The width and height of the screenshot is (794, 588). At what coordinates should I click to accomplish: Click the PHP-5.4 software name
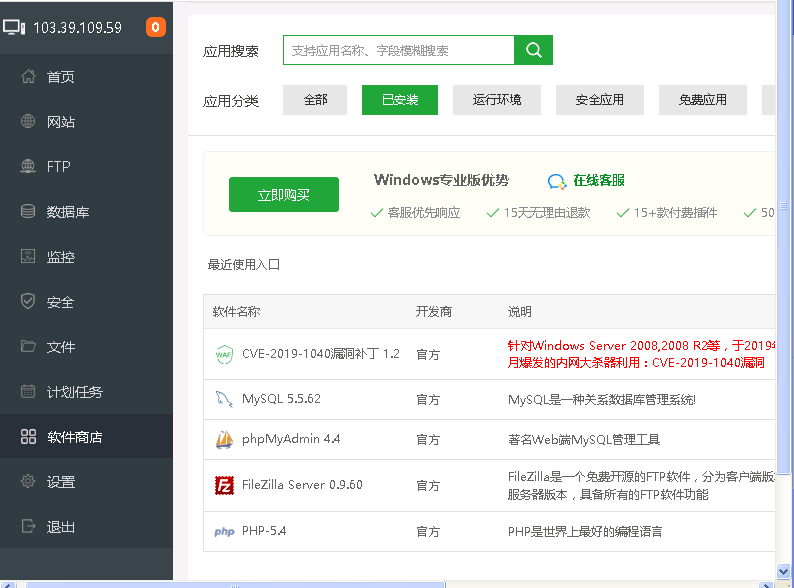point(264,531)
